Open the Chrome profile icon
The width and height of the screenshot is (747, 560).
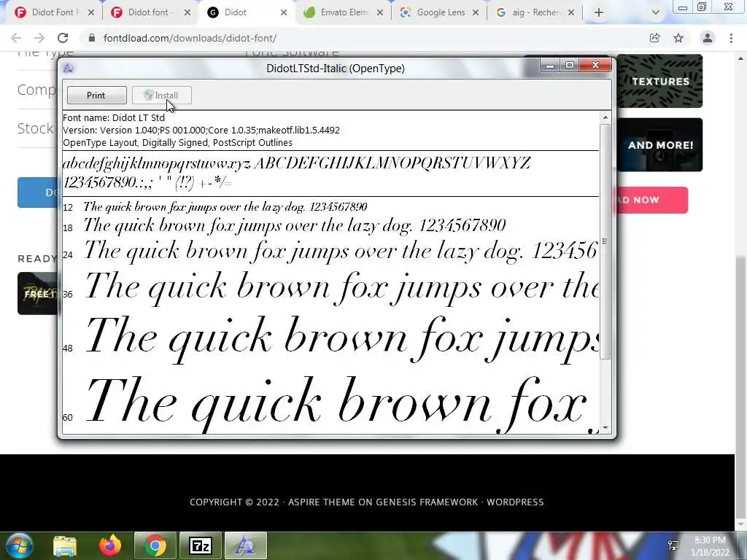pyautogui.click(x=708, y=38)
